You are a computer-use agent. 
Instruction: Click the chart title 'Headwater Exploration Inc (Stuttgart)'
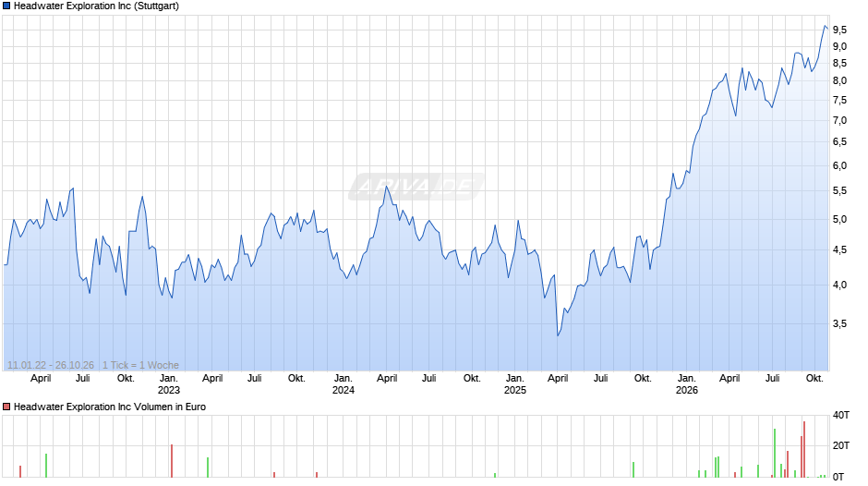click(96, 6)
